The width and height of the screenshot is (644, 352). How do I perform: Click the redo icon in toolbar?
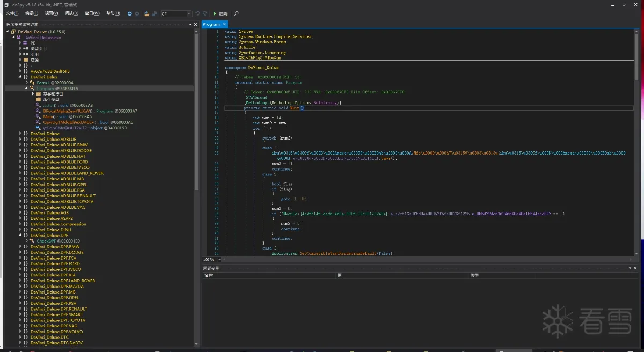[205, 13]
